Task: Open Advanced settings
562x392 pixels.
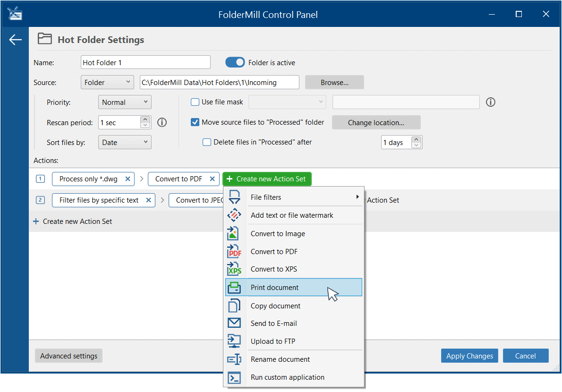Action: (68, 356)
